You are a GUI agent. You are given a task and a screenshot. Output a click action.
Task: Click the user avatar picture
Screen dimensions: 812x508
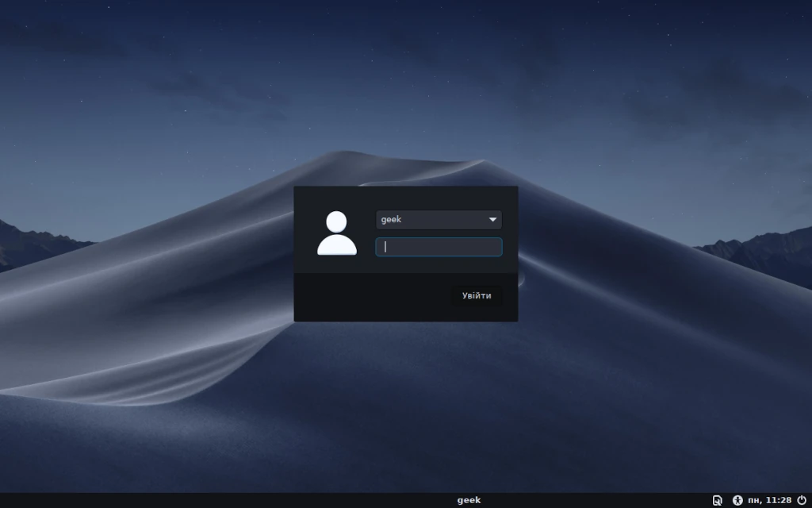[x=336, y=233]
